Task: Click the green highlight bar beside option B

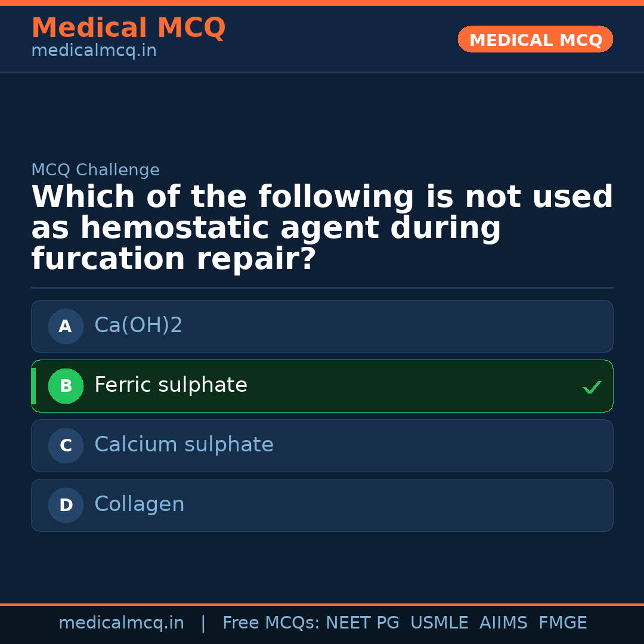Action: click(x=33, y=386)
